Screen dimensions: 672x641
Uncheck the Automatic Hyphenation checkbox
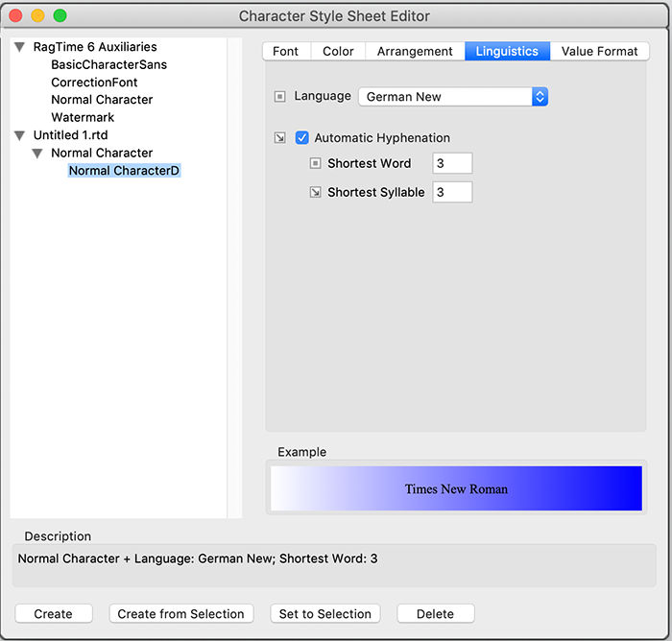pyautogui.click(x=302, y=138)
